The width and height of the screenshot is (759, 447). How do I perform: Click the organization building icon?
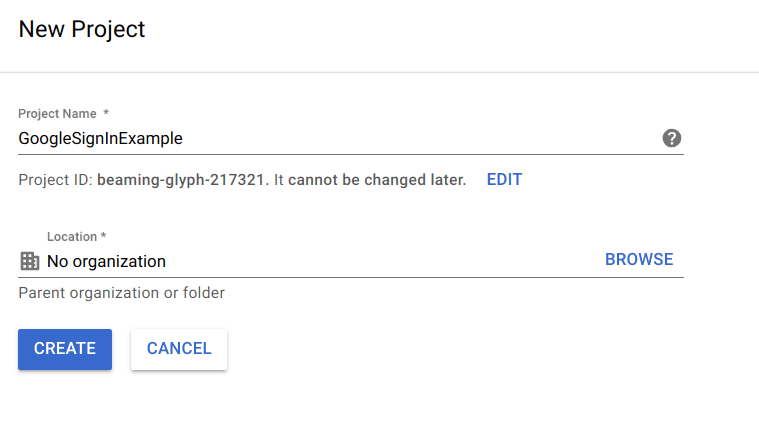click(29, 261)
